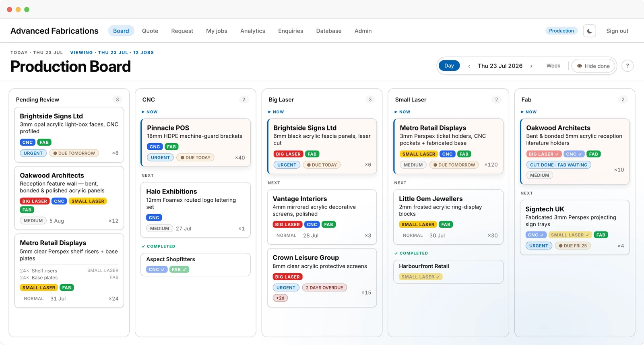
Task: Click NOW marker in Small Laser column
Action: (402, 112)
